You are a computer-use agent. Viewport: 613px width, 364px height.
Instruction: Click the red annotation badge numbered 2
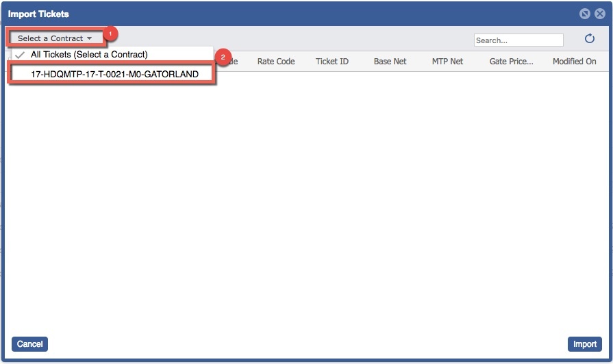(x=223, y=57)
